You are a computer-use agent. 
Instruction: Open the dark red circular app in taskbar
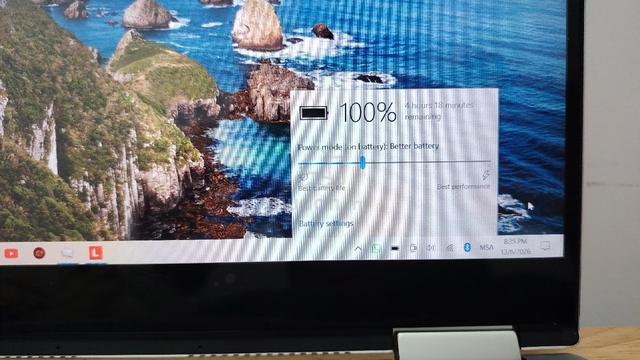(39, 253)
